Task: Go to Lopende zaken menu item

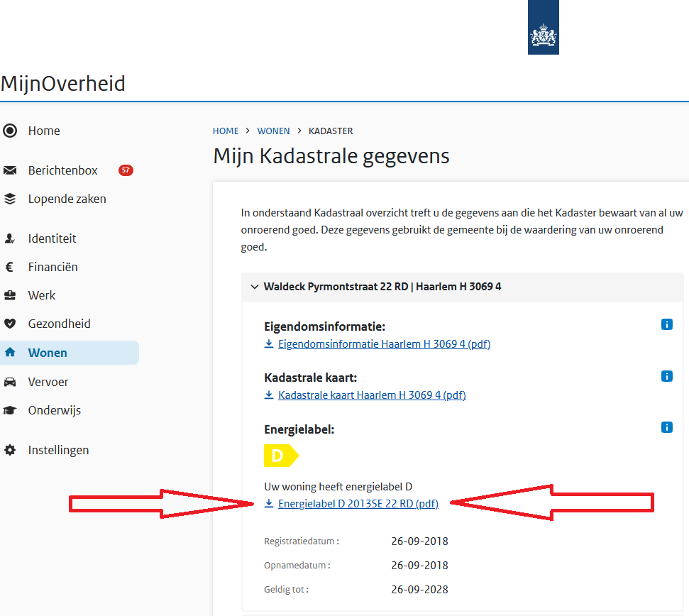Action: pos(67,199)
